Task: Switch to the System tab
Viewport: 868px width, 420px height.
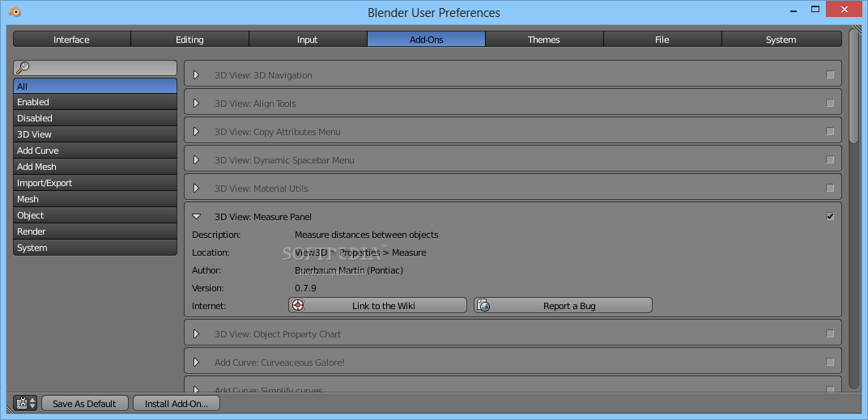Action: pos(781,40)
